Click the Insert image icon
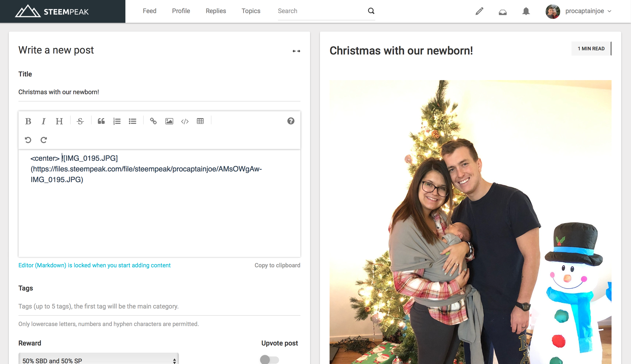 click(169, 121)
